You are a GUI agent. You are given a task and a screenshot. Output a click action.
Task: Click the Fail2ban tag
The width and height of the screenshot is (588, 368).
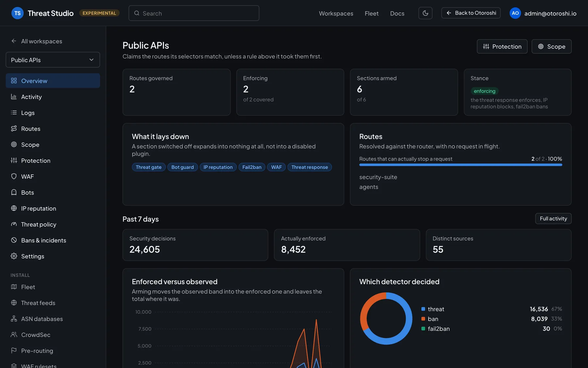tap(252, 167)
